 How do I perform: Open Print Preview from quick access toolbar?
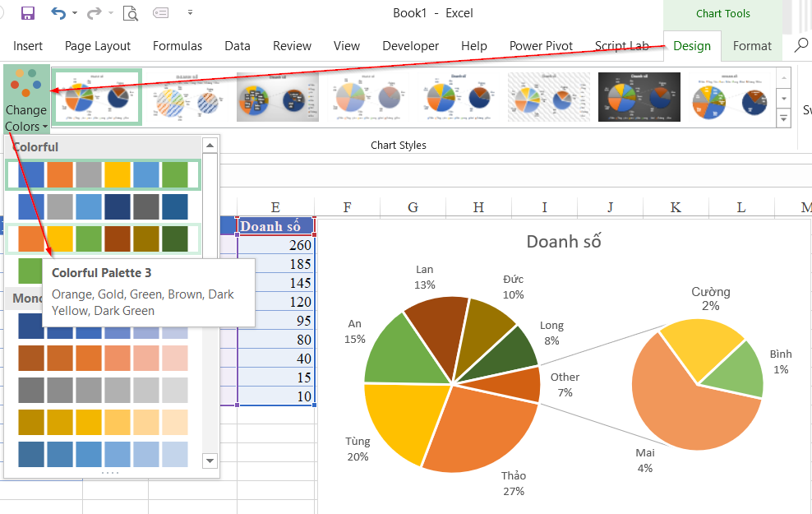click(x=130, y=13)
